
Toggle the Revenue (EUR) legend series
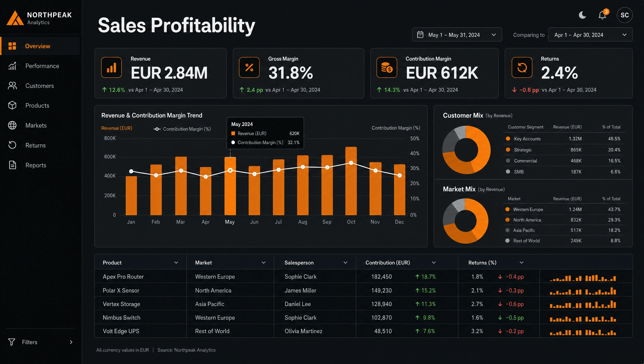point(117,128)
